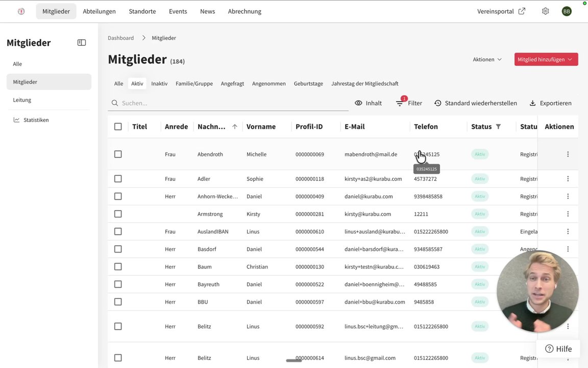Open actions for Belitz 0000000592
Image resolution: width=588 pixels, height=368 pixels.
[x=568, y=326]
